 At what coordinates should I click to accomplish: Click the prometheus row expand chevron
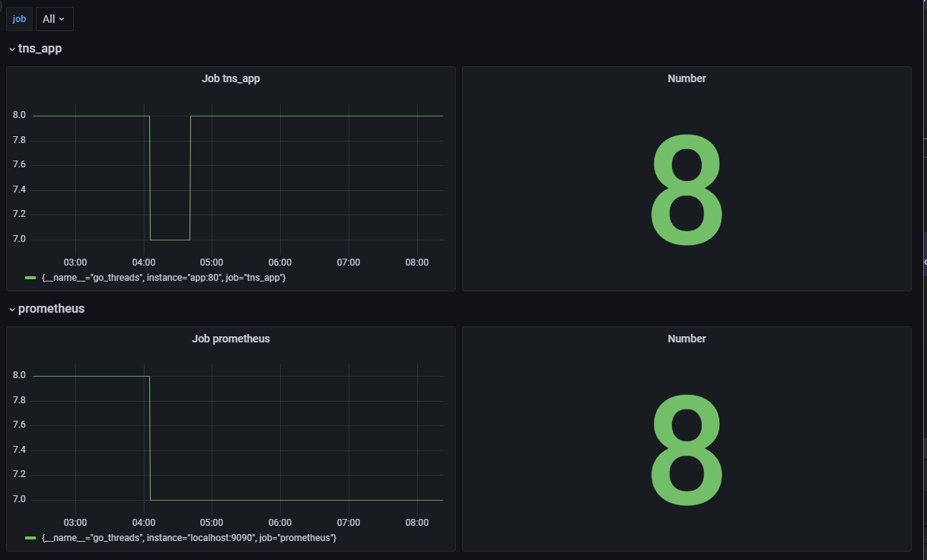[11, 309]
